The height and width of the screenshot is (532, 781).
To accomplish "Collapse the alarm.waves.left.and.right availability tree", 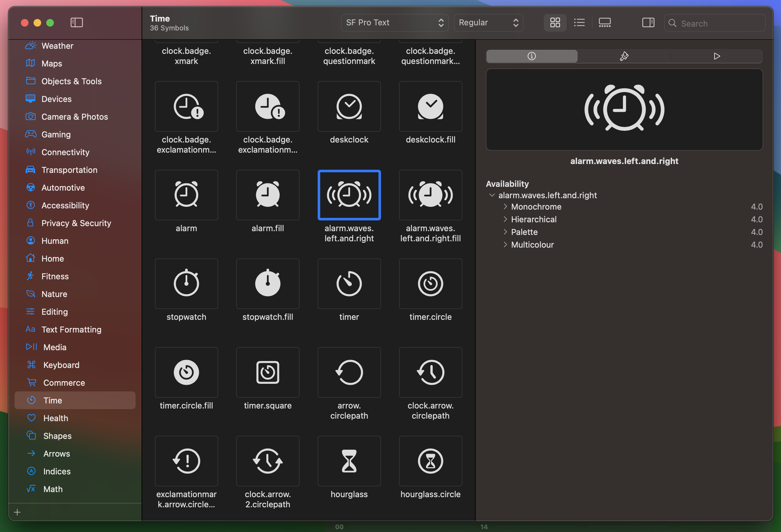I will point(492,195).
